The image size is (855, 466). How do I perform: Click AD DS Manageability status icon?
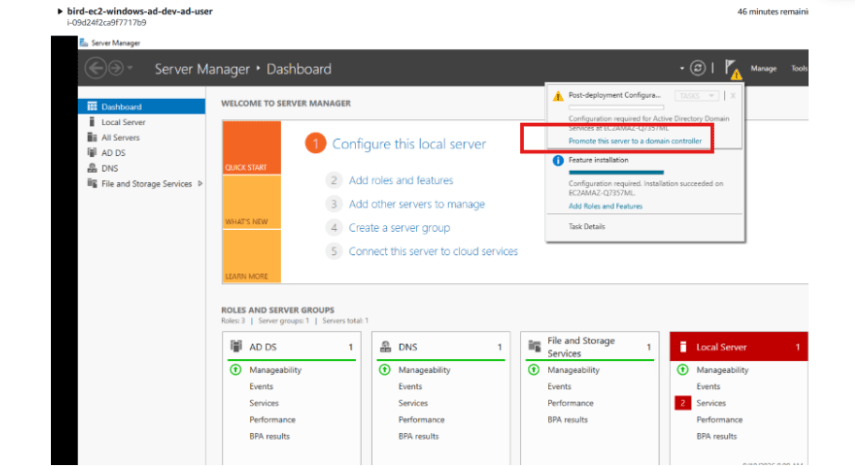(x=236, y=370)
